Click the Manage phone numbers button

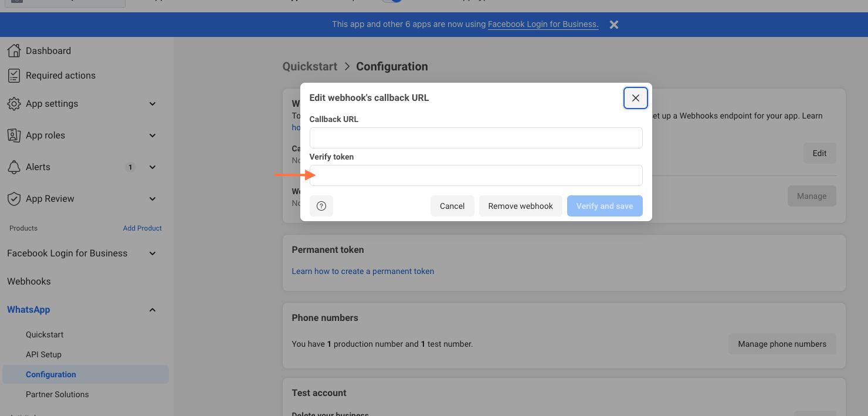click(x=782, y=344)
